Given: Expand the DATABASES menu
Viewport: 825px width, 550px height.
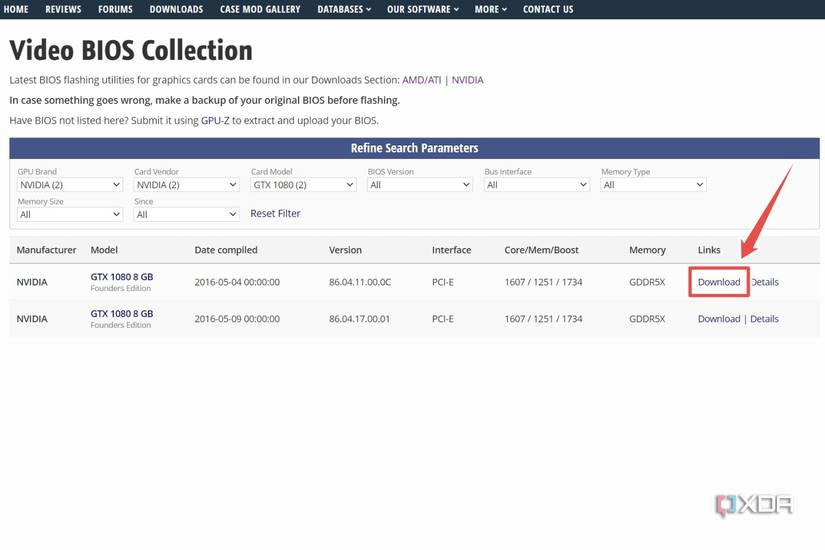Looking at the screenshot, I should click(344, 9).
